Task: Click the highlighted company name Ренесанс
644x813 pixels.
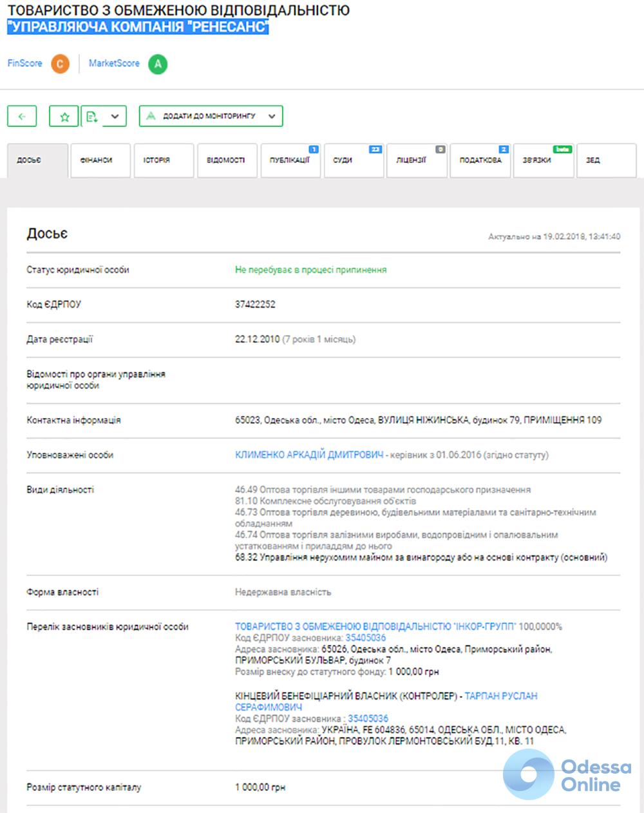Action: coord(138,27)
